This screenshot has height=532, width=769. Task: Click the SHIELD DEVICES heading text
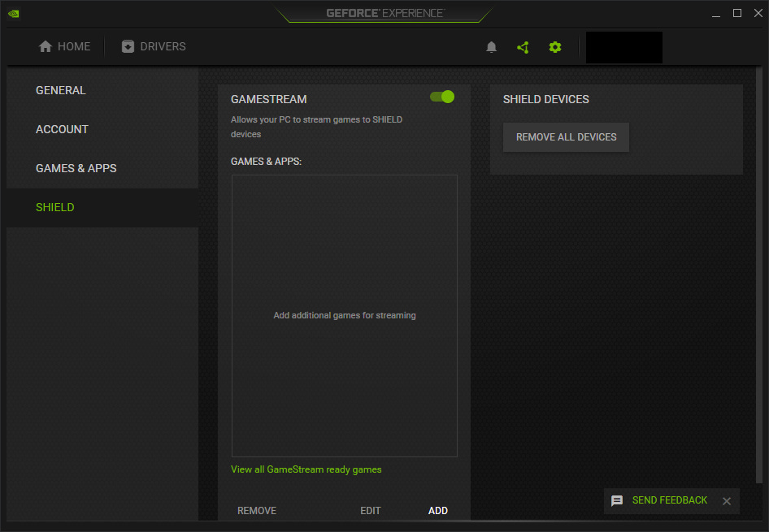pos(545,99)
